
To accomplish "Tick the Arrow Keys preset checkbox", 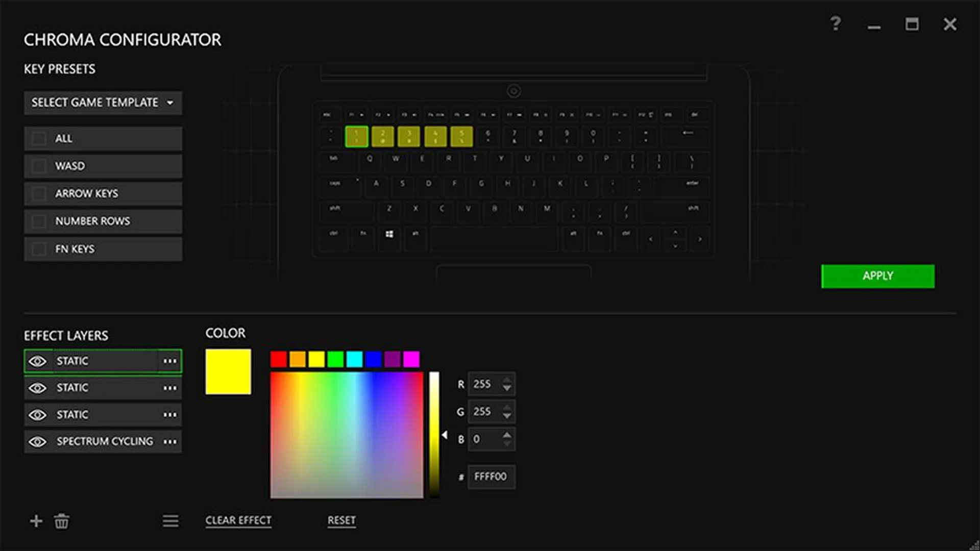I will (x=39, y=194).
